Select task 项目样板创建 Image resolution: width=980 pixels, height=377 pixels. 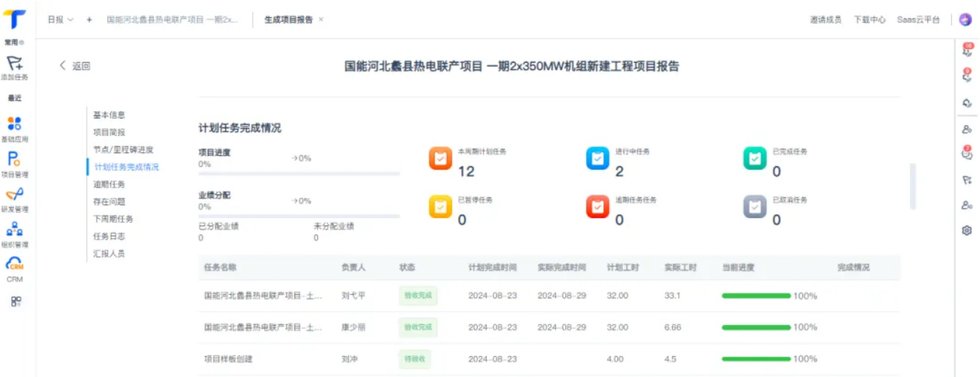[x=229, y=359]
